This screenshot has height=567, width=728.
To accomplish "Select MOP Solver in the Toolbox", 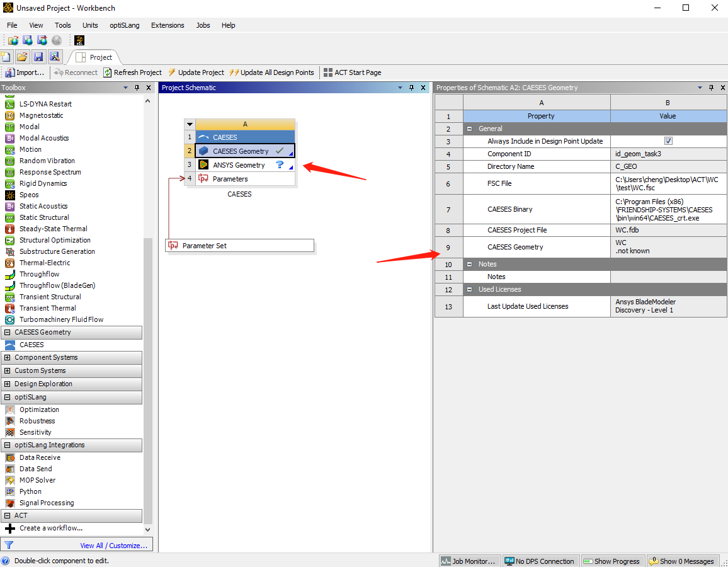I will click(37, 480).
